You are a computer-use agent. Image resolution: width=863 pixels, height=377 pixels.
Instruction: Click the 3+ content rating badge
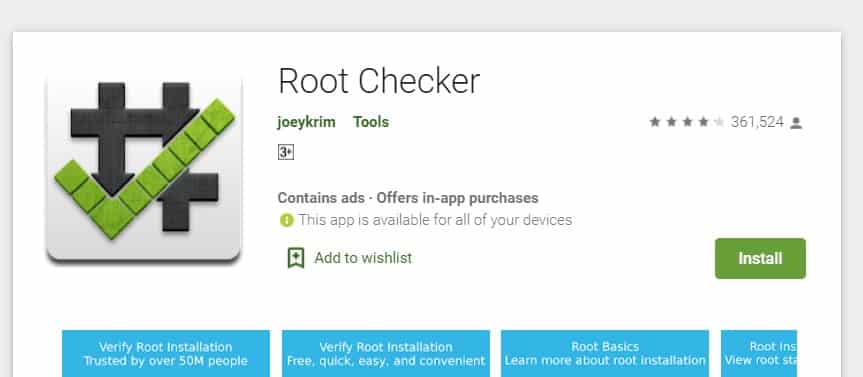pos(286,152)
